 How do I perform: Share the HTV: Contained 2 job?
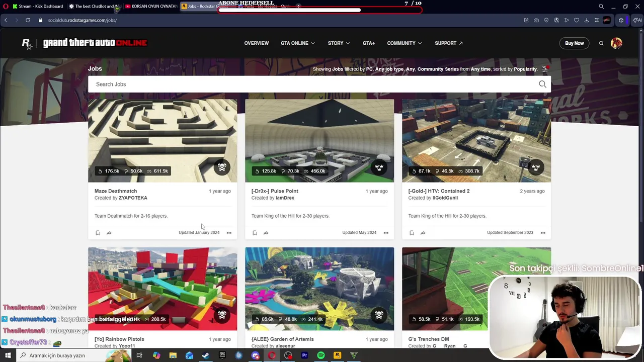(423, 233)
